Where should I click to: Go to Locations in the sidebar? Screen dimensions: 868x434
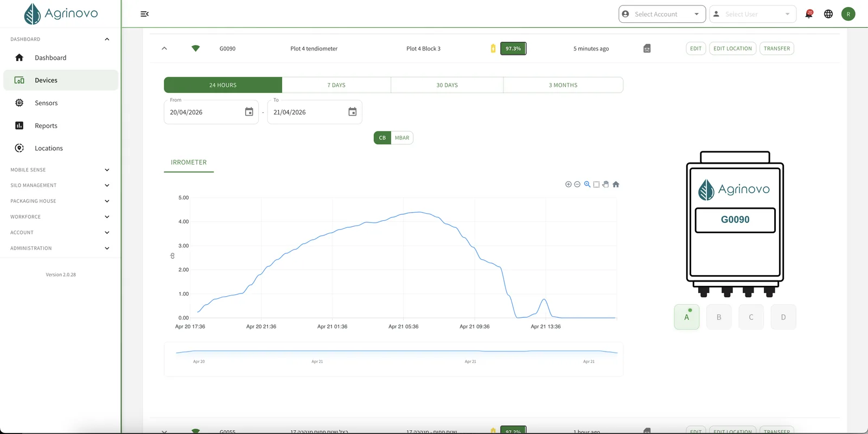tap(60, 148)
